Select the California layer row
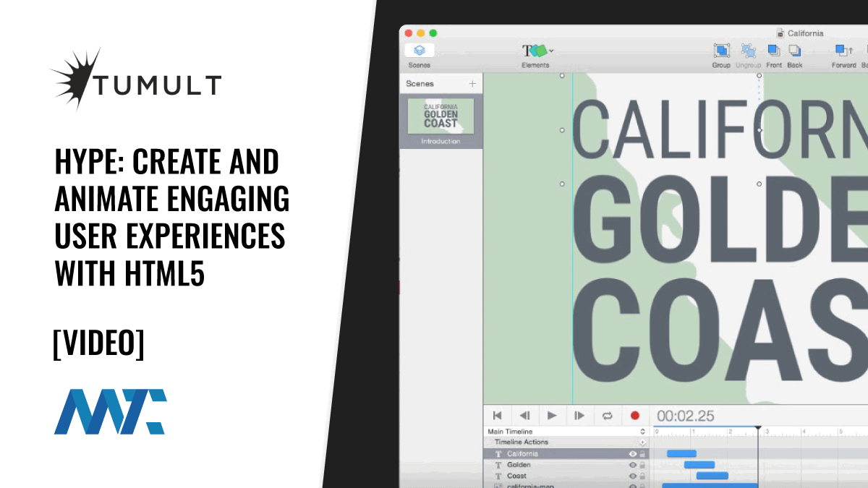The image size is (868, 488). 566,453
